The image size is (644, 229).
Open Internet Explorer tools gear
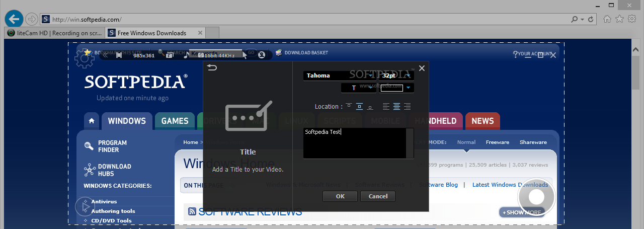pos(632,19)
